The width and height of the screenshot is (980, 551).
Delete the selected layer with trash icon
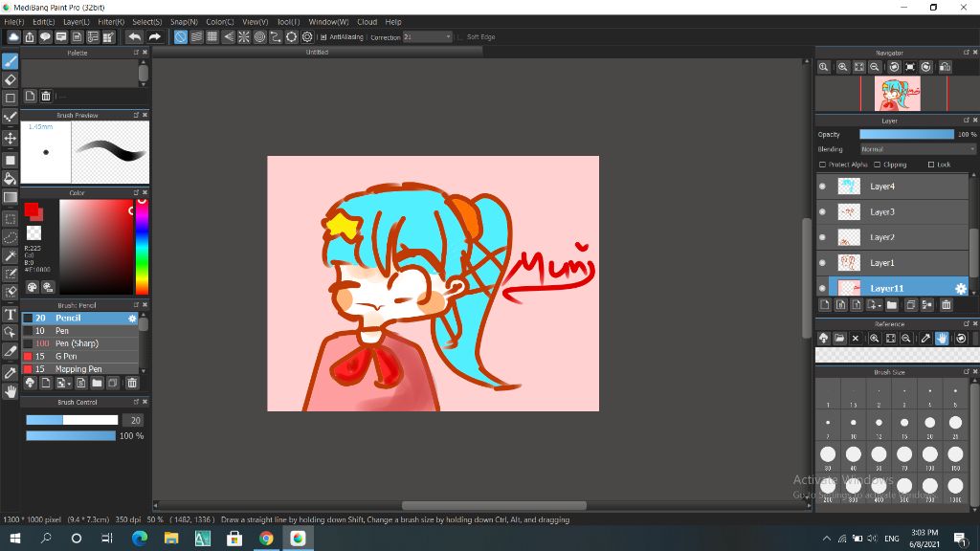click(947, 305)
